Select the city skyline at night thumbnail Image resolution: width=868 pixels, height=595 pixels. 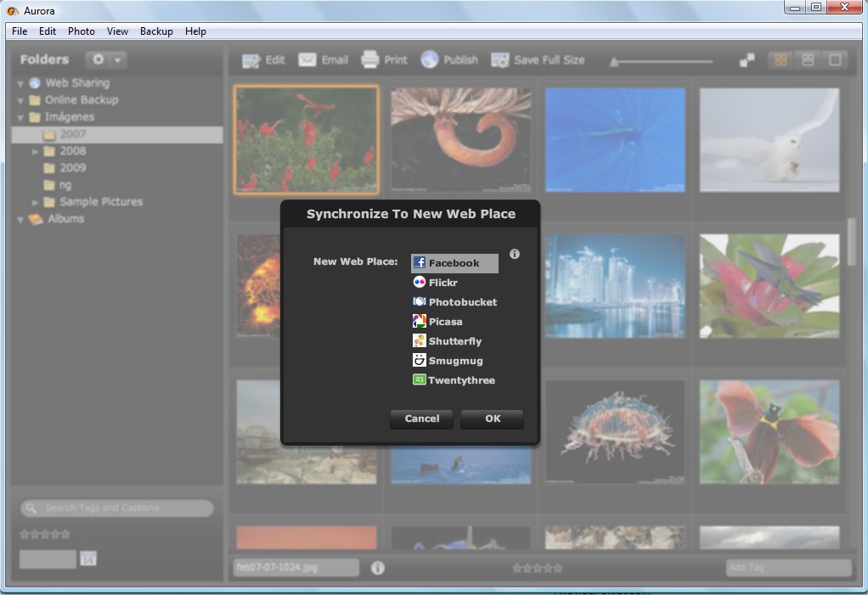(x=615, y=286)
